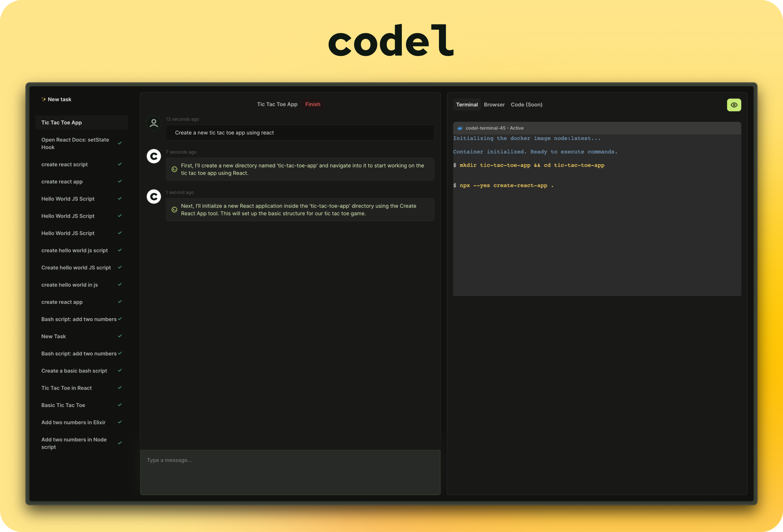Viewport: 783px width, 532px height.
Task: Toggle checkmark next to 'Add two numbers in Elixir'
Action: [120, 422]
